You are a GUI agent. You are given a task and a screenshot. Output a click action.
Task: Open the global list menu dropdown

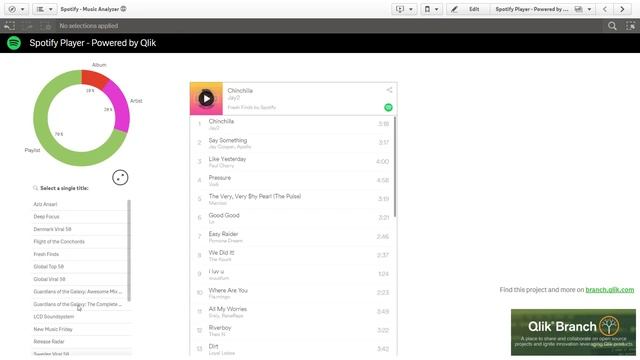(x=44, y=9)
